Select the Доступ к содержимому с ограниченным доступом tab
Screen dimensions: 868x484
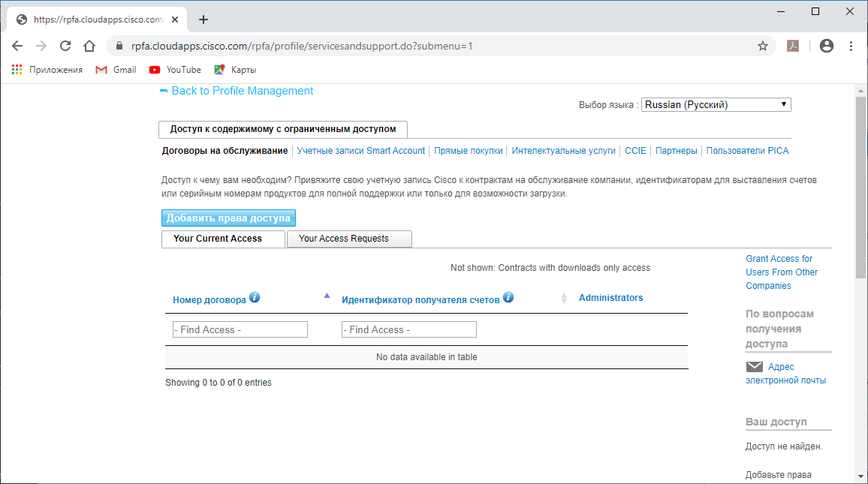pos(283,129)
